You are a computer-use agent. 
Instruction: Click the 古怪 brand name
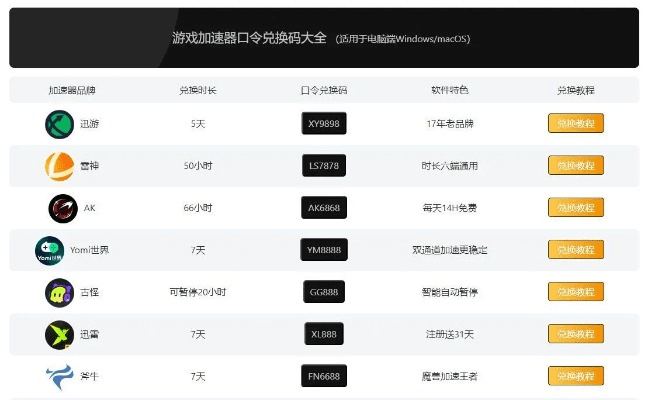click(x=89, y=292)
